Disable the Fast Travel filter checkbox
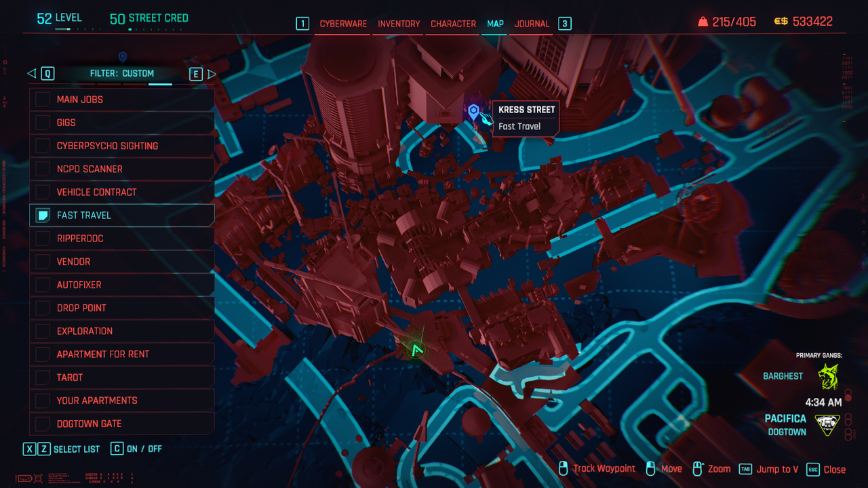The height and width of the screenshot is (488, 868). (x=43, y=216)
